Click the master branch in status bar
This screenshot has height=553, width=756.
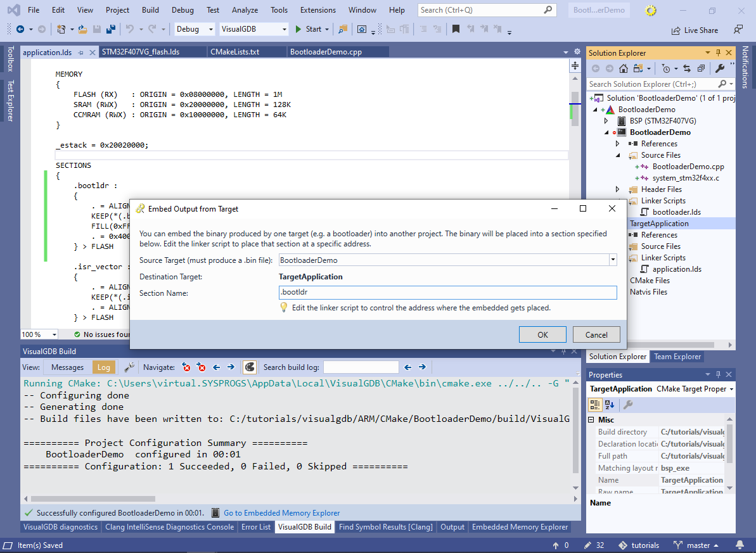tap(696, 545)
